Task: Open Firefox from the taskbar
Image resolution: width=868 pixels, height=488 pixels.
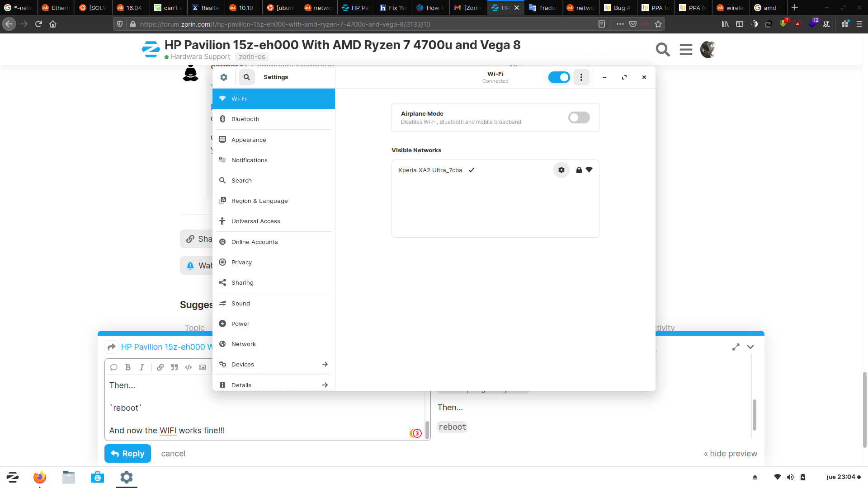Action: pyautogui.click(x=40, y=477)
